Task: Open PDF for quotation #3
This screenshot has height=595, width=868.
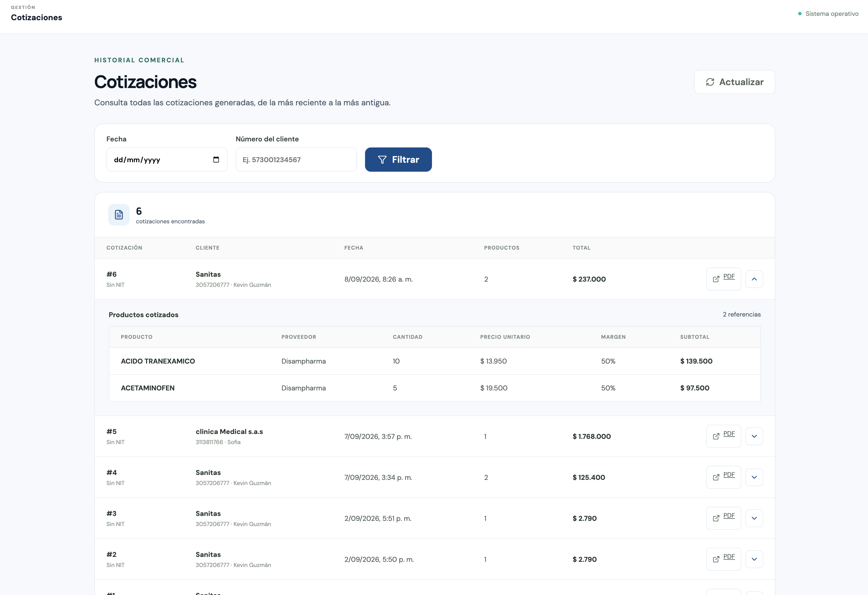Action: coord(723,518)
